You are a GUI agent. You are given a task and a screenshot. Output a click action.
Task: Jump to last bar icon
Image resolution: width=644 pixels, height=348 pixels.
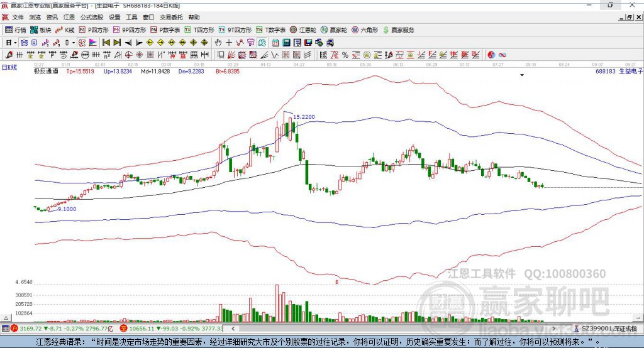(x=117, y=43)
